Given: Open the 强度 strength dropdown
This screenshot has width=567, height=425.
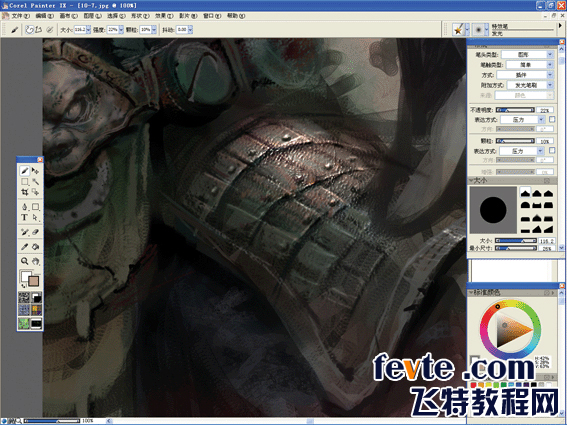Looking at the screenshot, I should 121,30.
